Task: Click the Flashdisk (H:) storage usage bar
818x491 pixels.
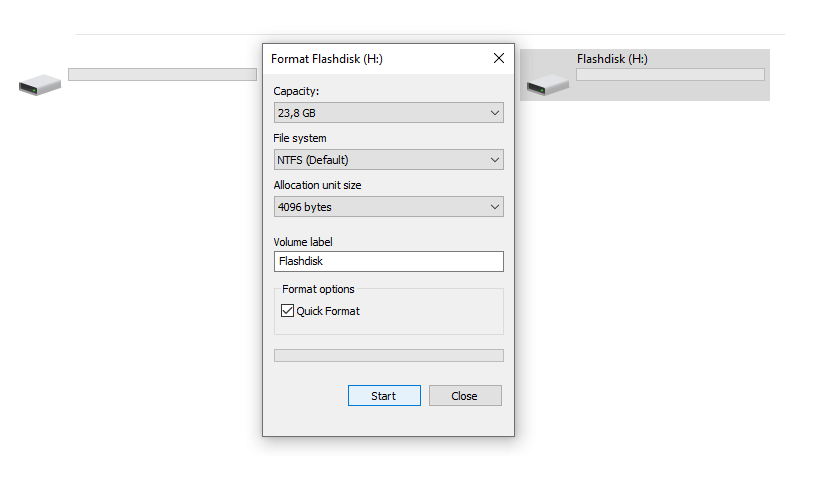Action: pos(670,75)
